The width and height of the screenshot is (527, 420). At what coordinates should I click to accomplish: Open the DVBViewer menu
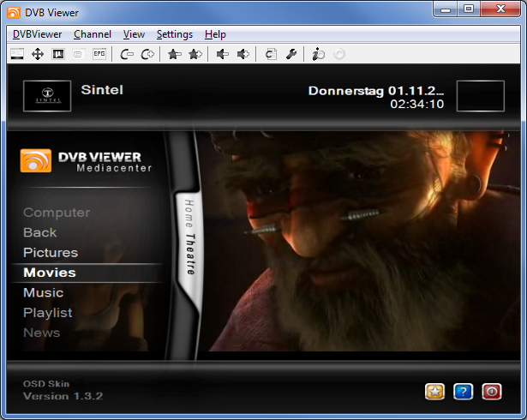38,34
